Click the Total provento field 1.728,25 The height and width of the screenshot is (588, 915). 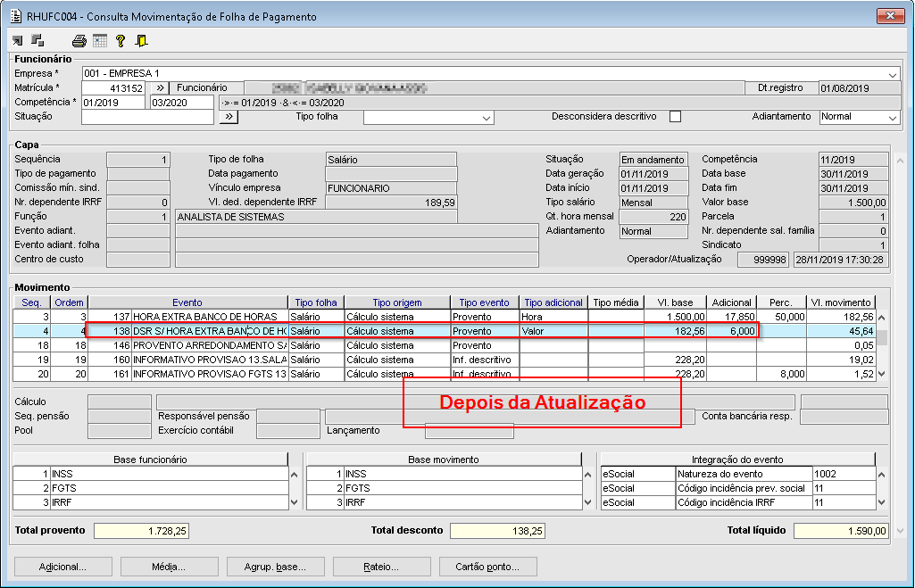(x=141, y=531)
